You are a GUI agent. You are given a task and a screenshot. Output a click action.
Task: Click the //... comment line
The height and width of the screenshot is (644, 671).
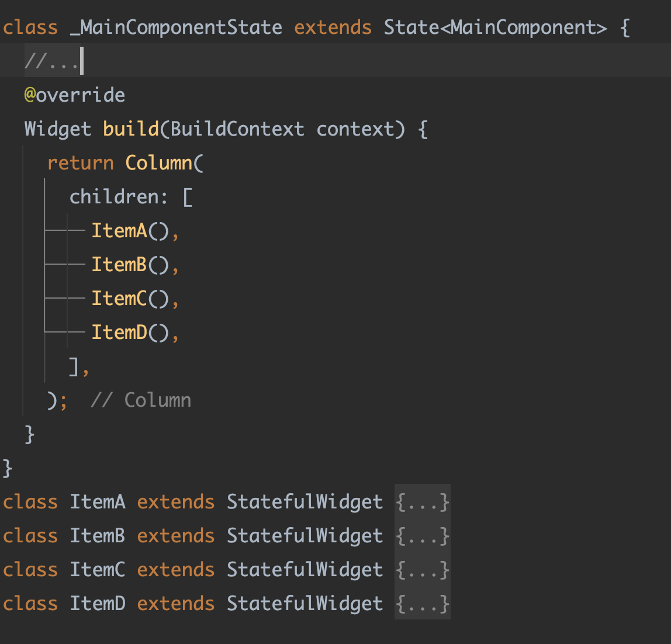pos(51,61)
